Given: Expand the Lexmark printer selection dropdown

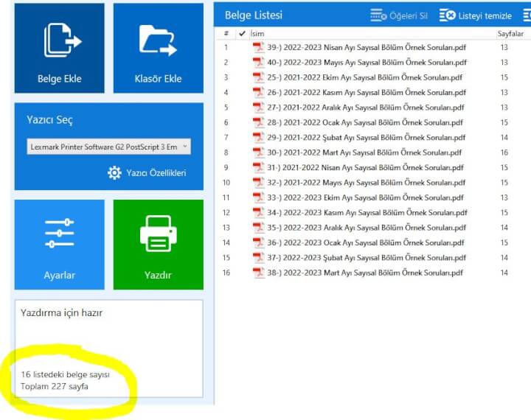Looking at the screenshot, I should pos(108,147).
